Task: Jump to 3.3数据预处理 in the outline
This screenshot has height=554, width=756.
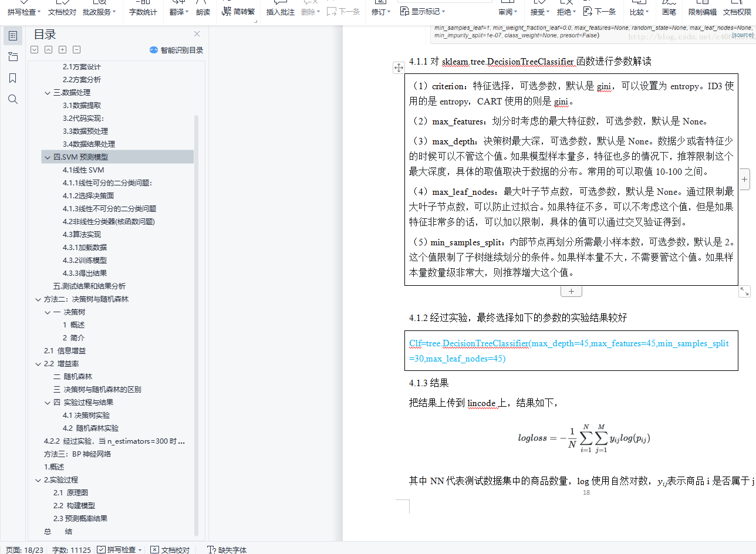Action: click(86, 131)
